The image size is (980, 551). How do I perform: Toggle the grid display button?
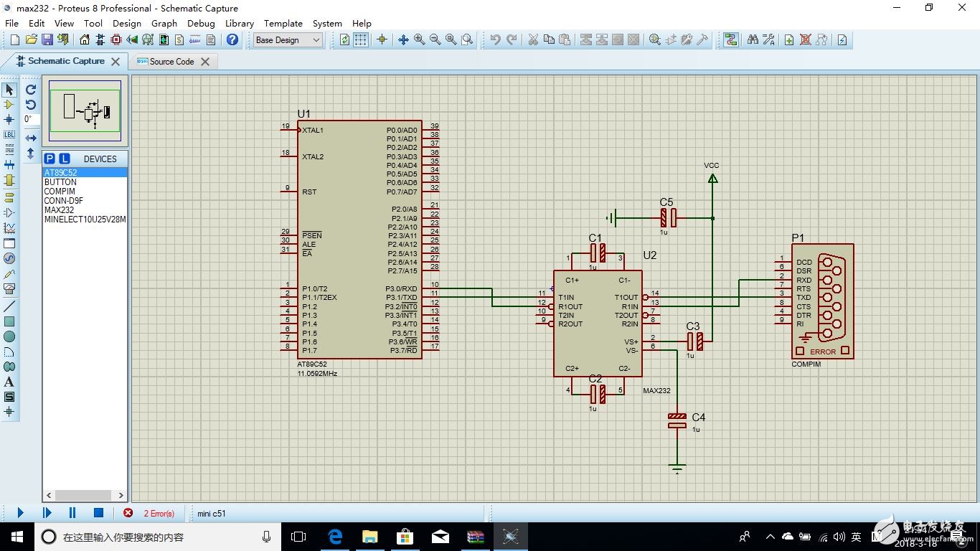click(361, 40)
